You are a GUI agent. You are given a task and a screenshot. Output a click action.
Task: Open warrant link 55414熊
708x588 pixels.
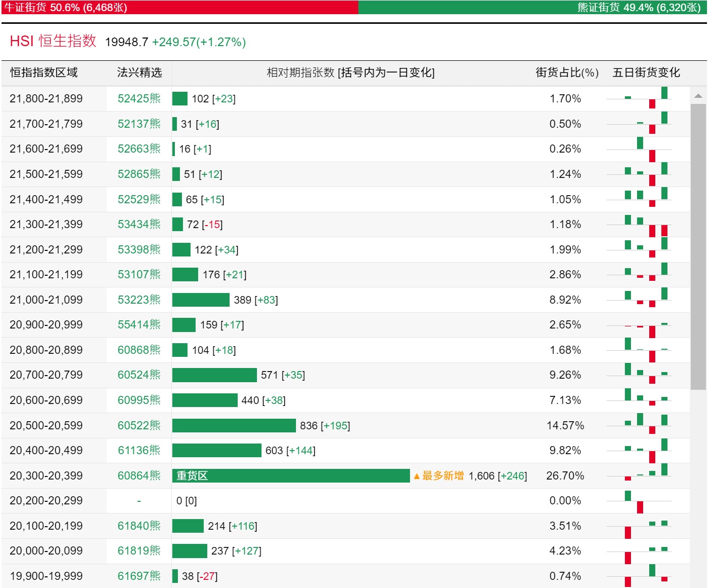click(x=139, y=324)
